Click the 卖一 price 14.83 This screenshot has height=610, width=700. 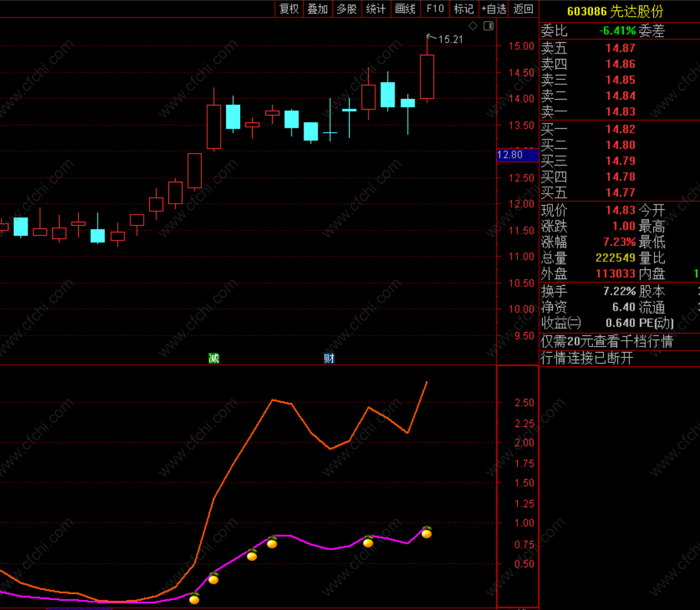(x=620, y=112)
